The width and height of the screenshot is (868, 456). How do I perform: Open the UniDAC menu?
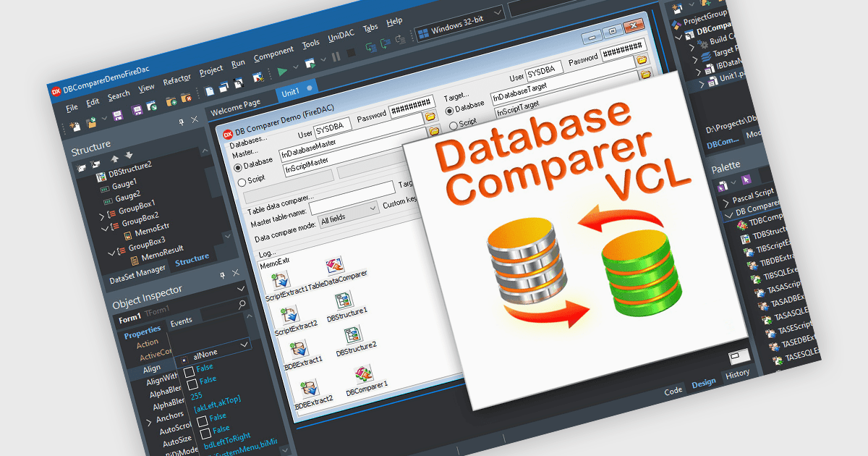[x=341, y=35]
